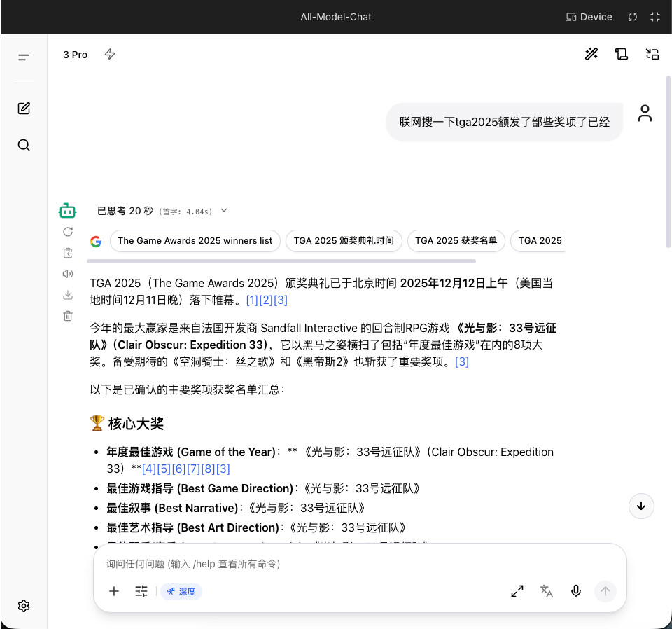This screenshot has height=629, width=672.
Task: Start voice input with the microphone icon
Action: tap(576, 591)
